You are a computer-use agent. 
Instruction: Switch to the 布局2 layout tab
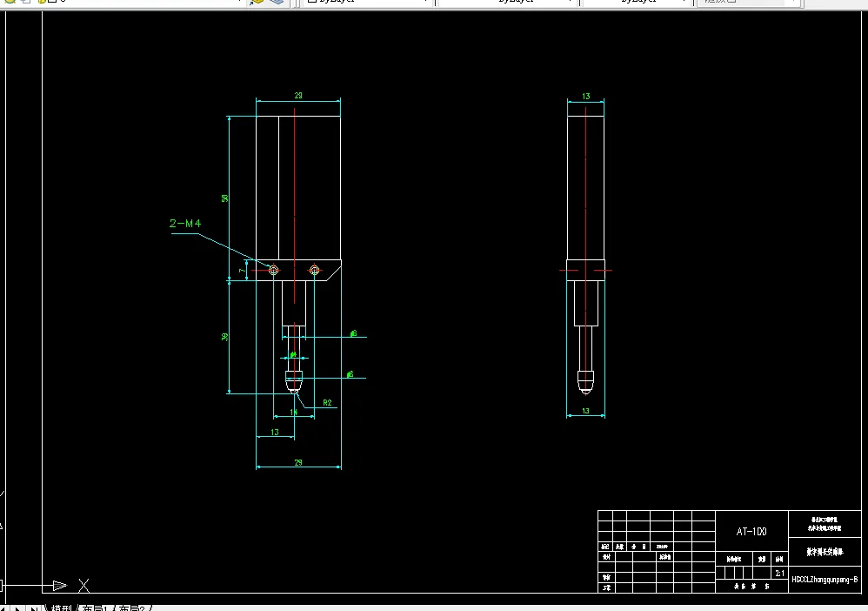pyautogui.click(x=131, y=608)
